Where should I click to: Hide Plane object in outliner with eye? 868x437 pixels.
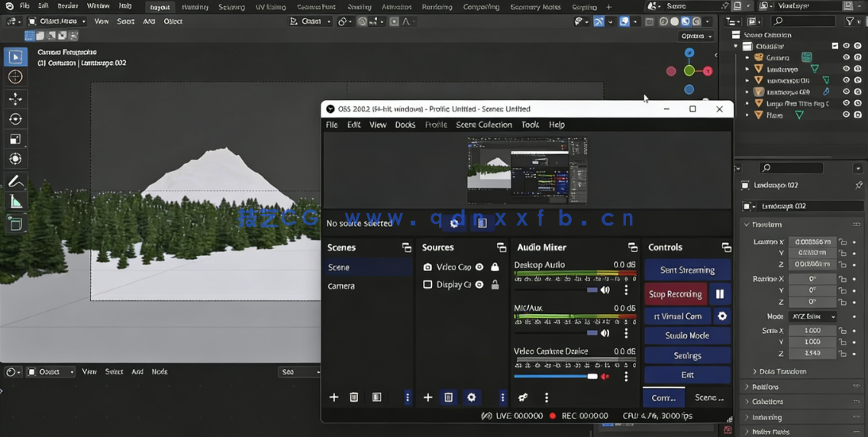[x=846, y=115]
